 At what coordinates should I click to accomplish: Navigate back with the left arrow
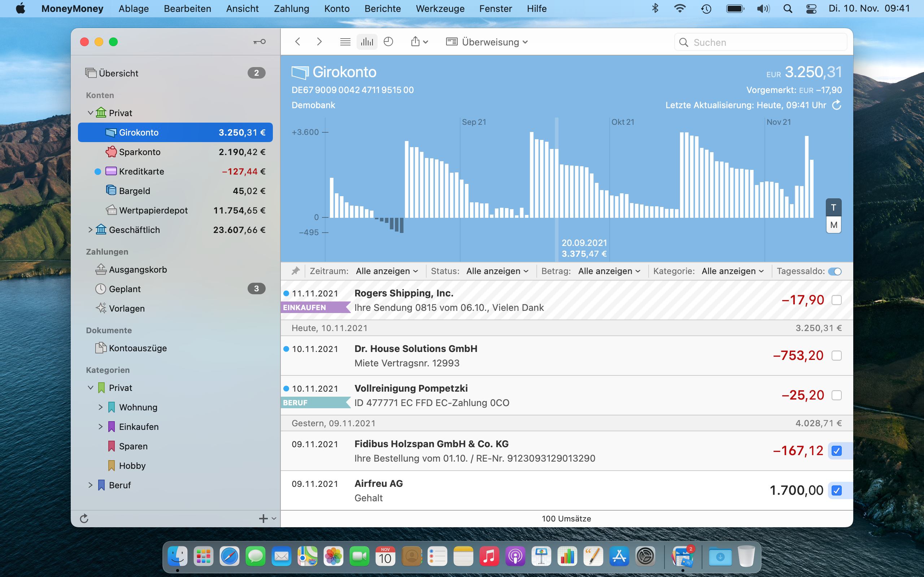click(298, 42)
